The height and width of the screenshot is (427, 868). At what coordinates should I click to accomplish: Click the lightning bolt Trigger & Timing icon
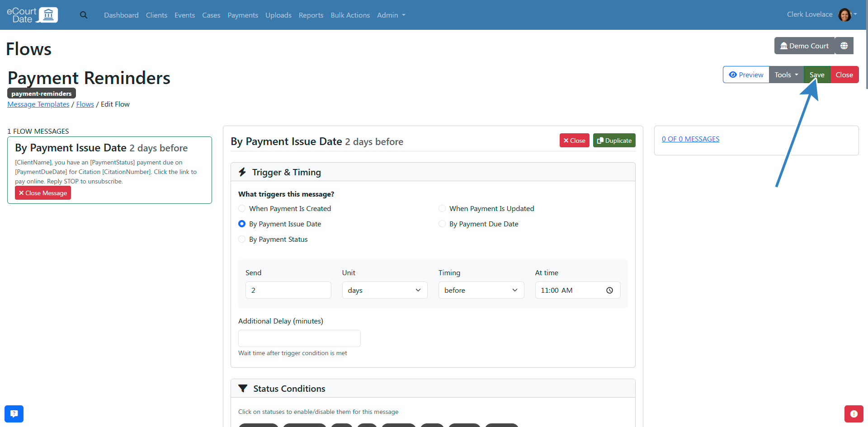(x=242, y=172)
